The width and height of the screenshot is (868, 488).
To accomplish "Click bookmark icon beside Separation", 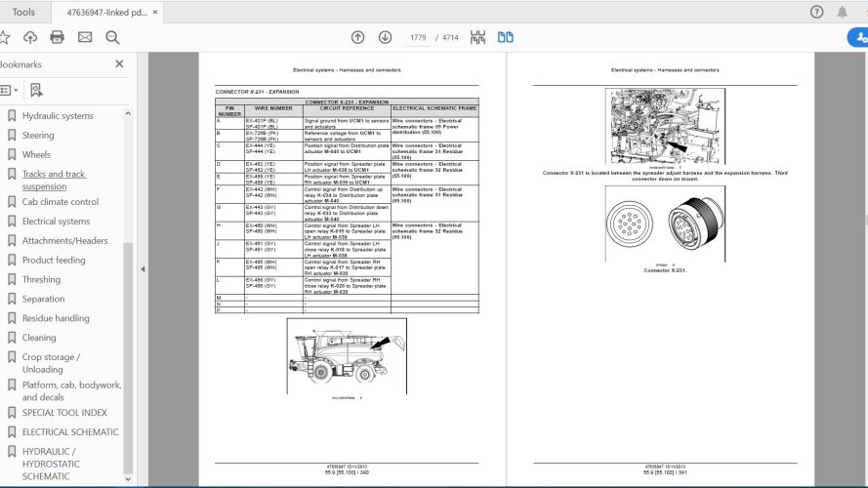I will point(11,299).
